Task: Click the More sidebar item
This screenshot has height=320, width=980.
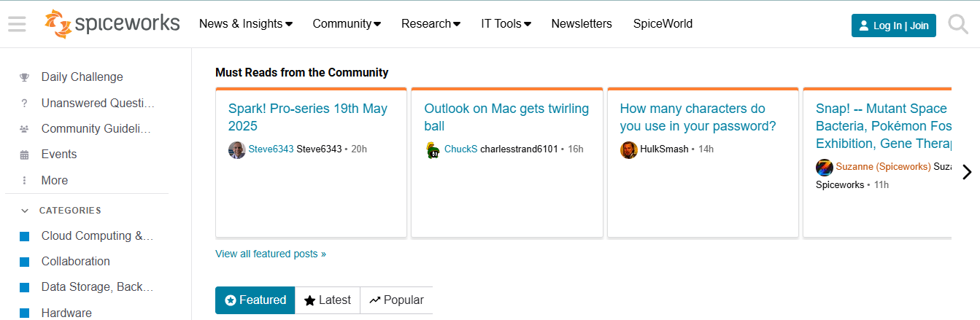Action: pos(55,181)
